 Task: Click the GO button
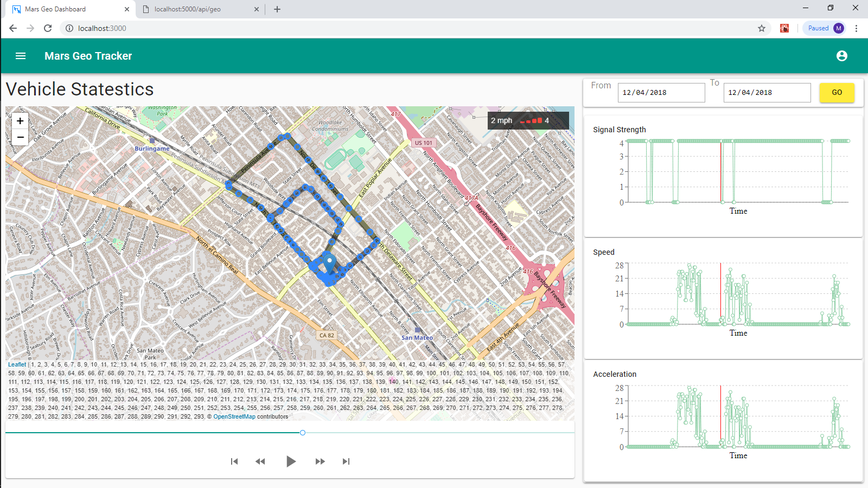click(x=837, y=93)
